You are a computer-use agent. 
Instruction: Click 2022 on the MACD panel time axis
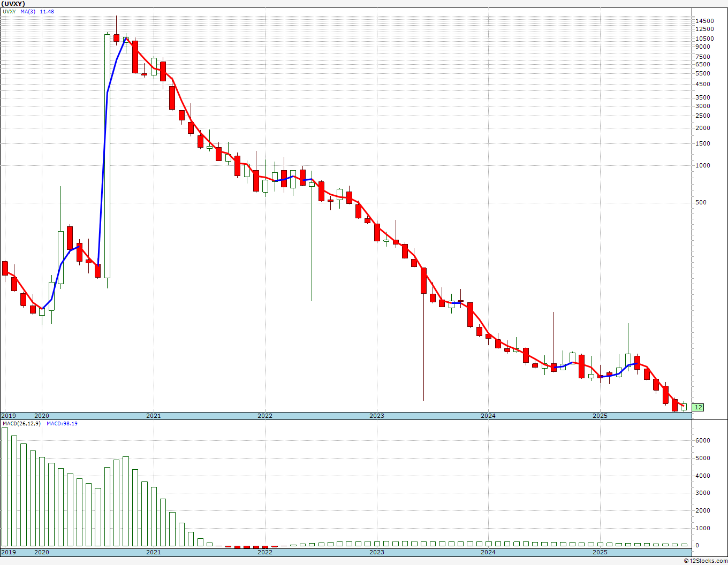pyautogui.click(x=264, y=552)
